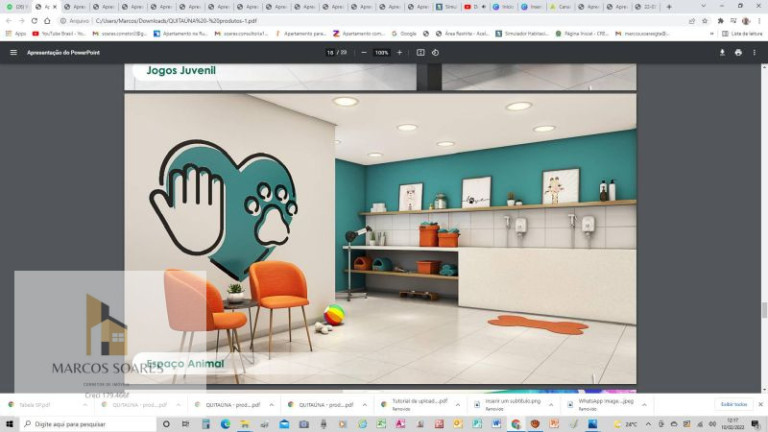Click the PDF vertical scrollbar thumb
Screen dimensions: 768x432
coord(764,310)
